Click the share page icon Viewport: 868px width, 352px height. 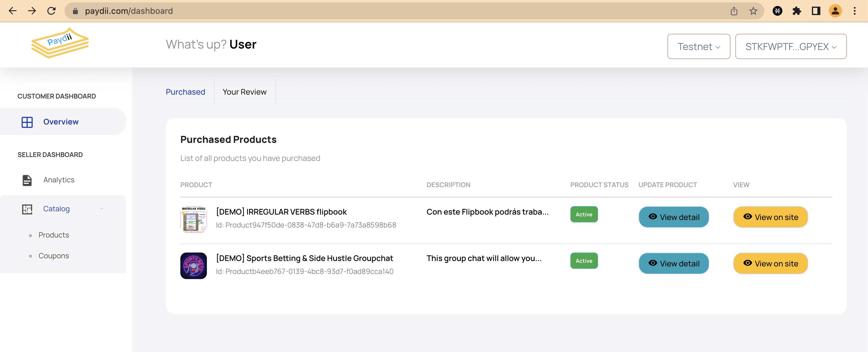pos(734,11)
